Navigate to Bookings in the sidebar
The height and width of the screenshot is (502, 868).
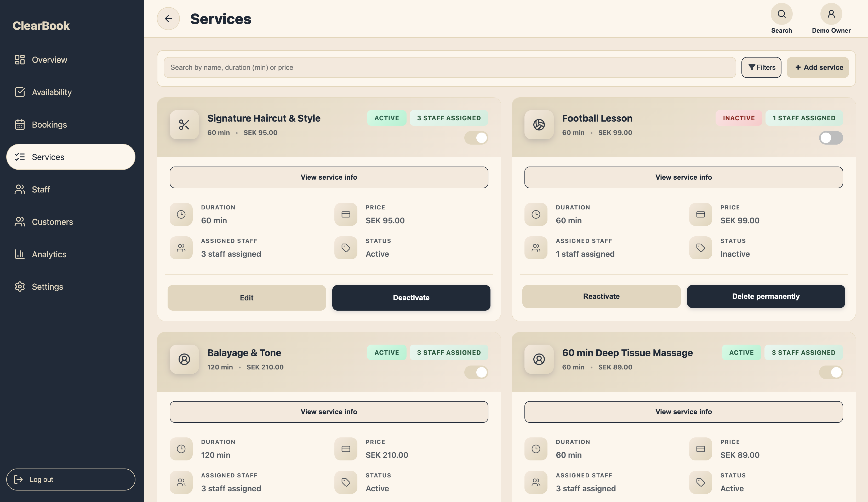(x=50, y=124)
